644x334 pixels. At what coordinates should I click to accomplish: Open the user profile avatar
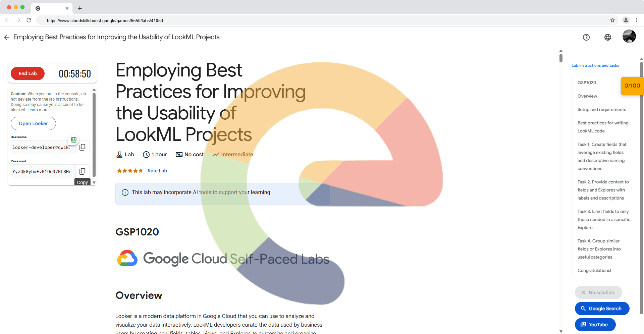point(629,37)
